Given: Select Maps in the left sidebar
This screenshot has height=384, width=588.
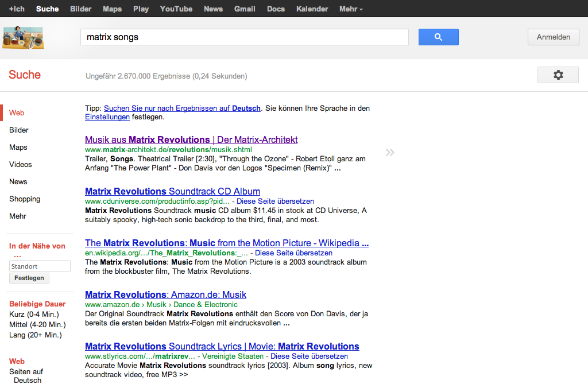Looking at the screenshot, I should click(18, 148).
